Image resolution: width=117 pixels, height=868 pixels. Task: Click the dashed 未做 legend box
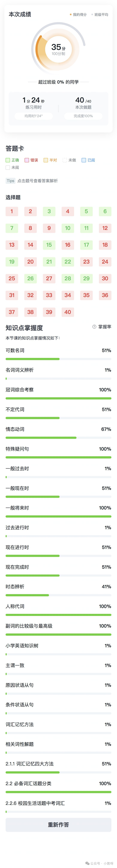[x=65, y=160]
